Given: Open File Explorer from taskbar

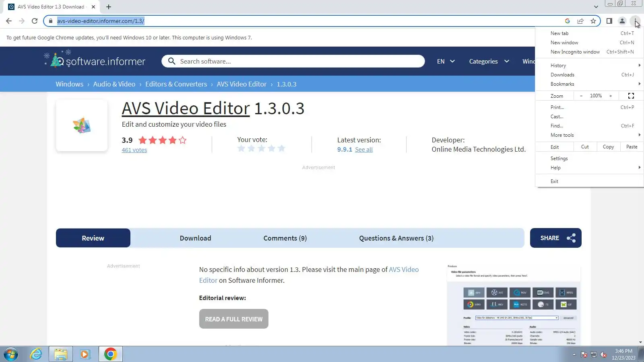Looking at the screenshot, I should point(61,354).
